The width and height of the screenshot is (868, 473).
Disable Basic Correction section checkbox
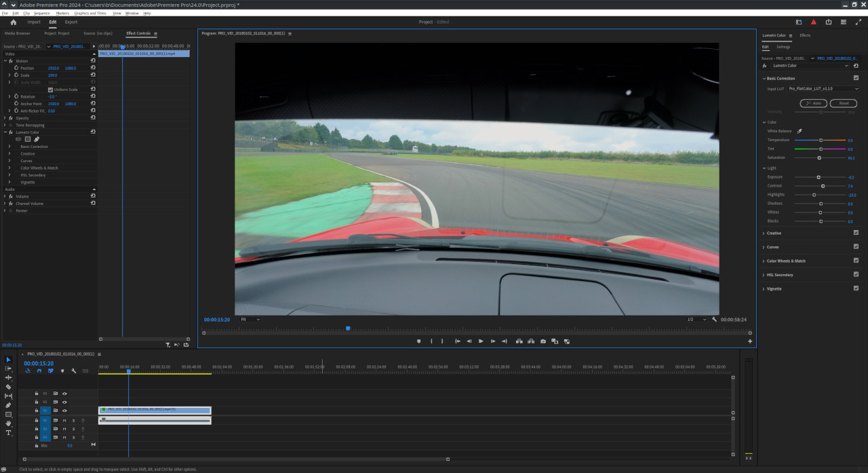coord(856,78)
